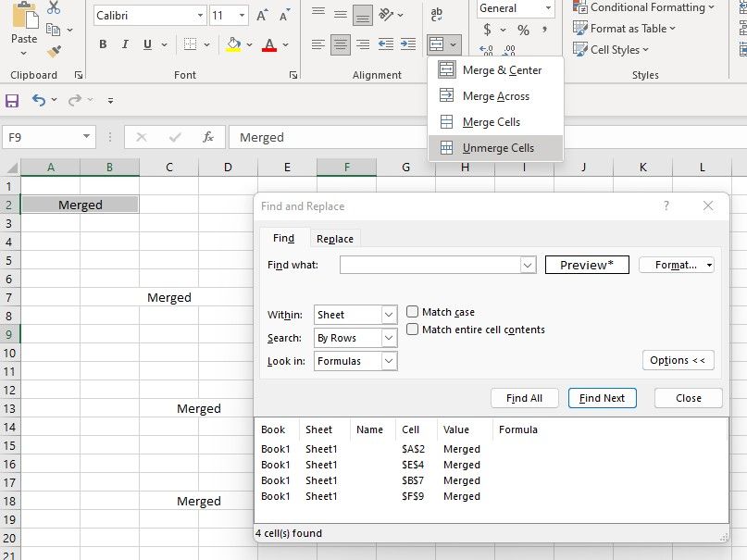Decrease indent
The image size is (747, 560).
385,44
